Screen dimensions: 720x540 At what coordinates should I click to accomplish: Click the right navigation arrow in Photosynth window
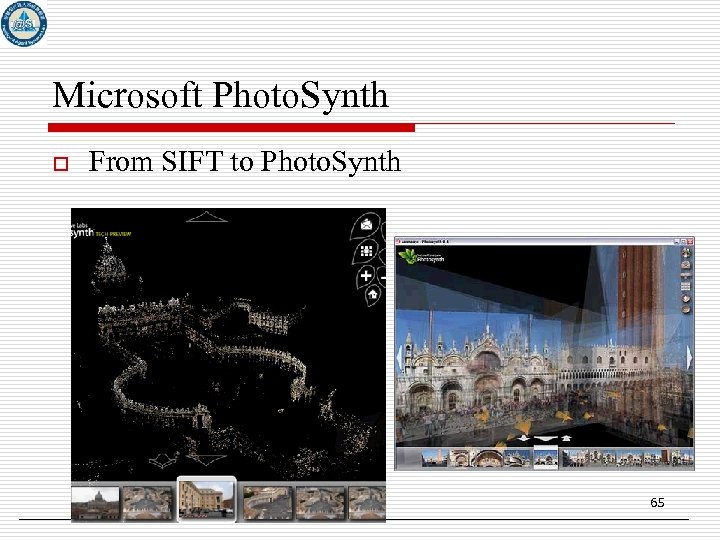click(689, 357)
